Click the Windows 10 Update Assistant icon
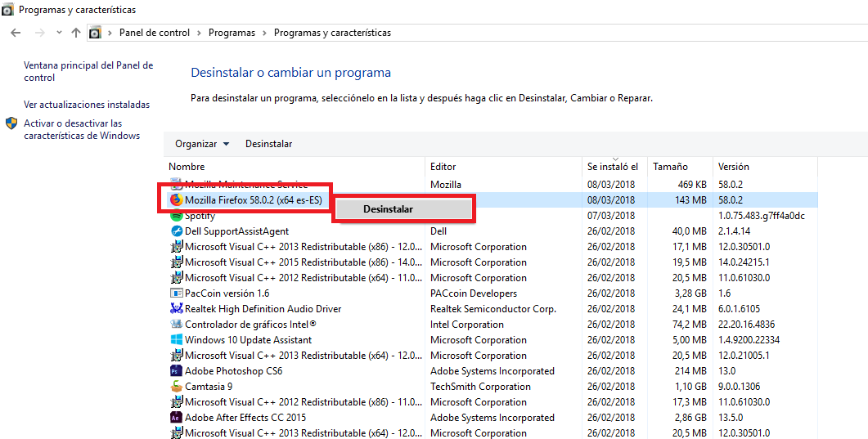This screenshot has height=439, width=868. pos(176,339)
